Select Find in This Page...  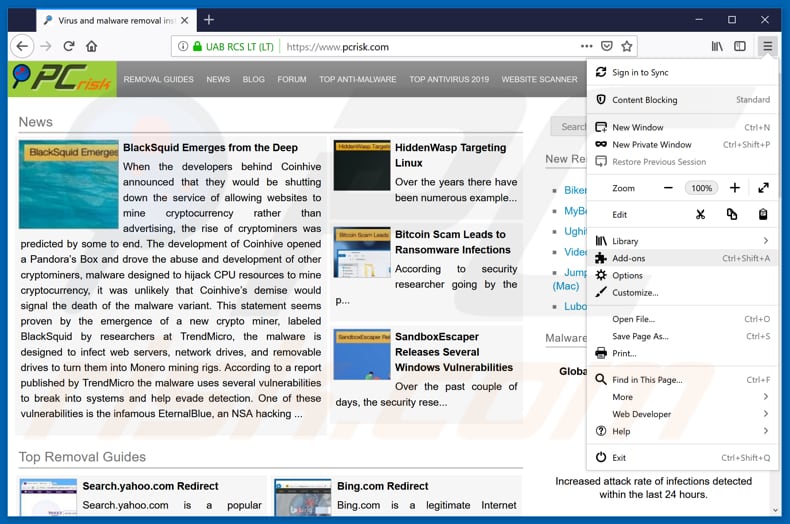683,379
